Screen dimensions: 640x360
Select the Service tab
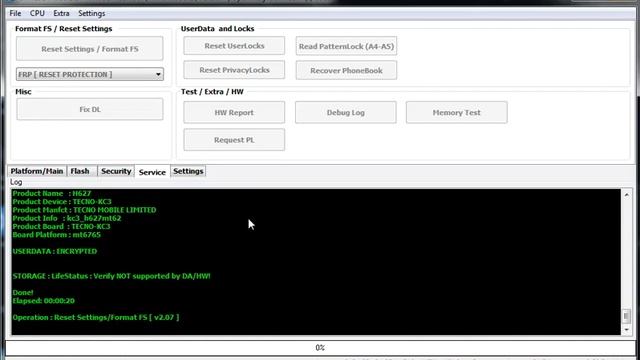[x=152, y=172]
